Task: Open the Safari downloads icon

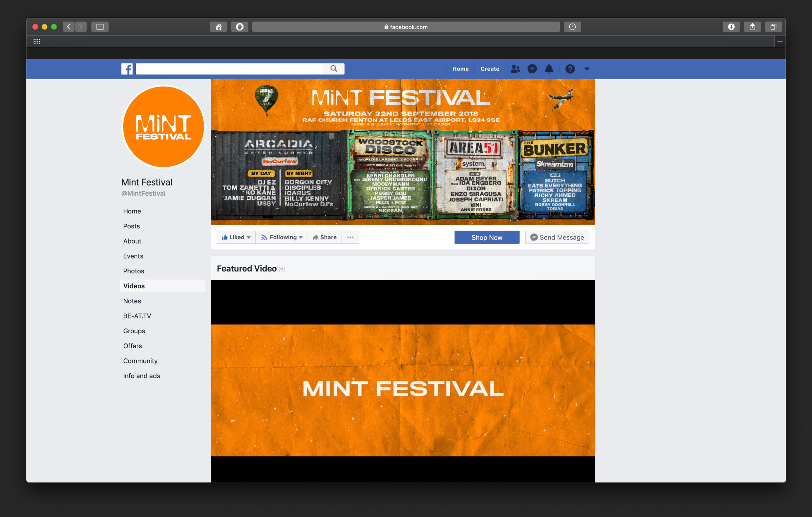Action: click(x=731, y=27)
